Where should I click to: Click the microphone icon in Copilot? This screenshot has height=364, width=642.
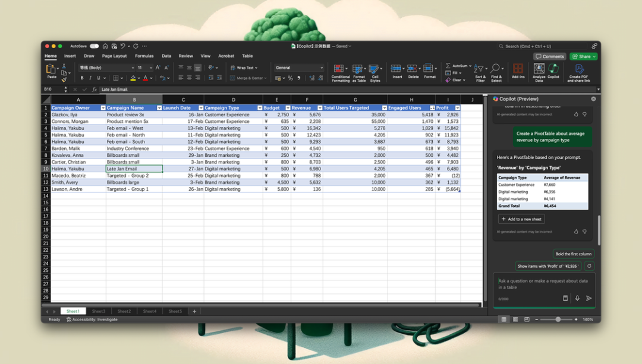coord(577,298)
